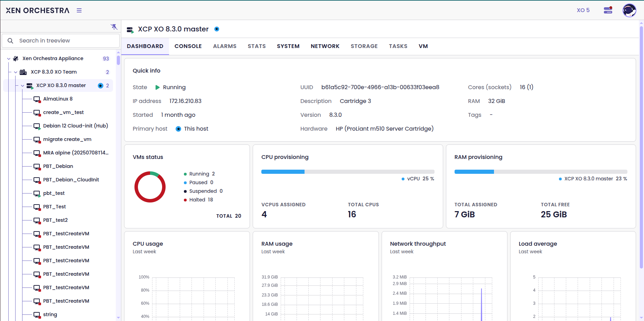Click the RAM provisioning progress bar
Screen dimensions: 644x321
click(541, 172)
